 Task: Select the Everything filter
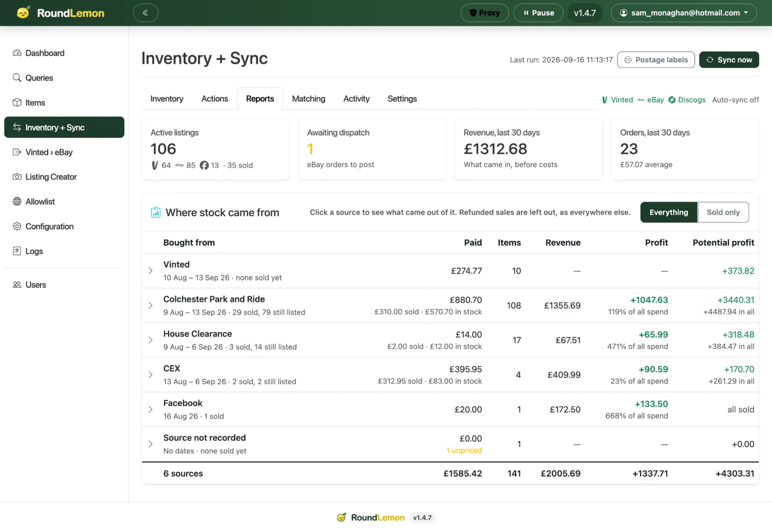(x=669, y=212)
